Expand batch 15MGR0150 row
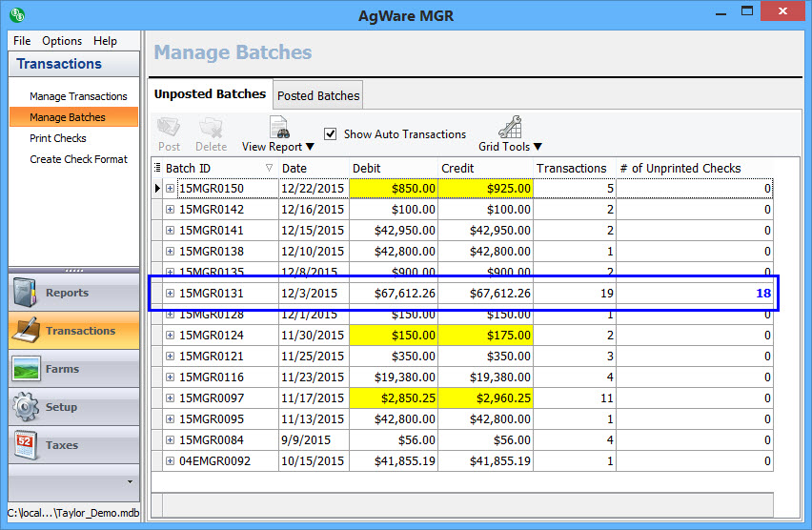Screen dimensions: 812x530 [171, 189]
